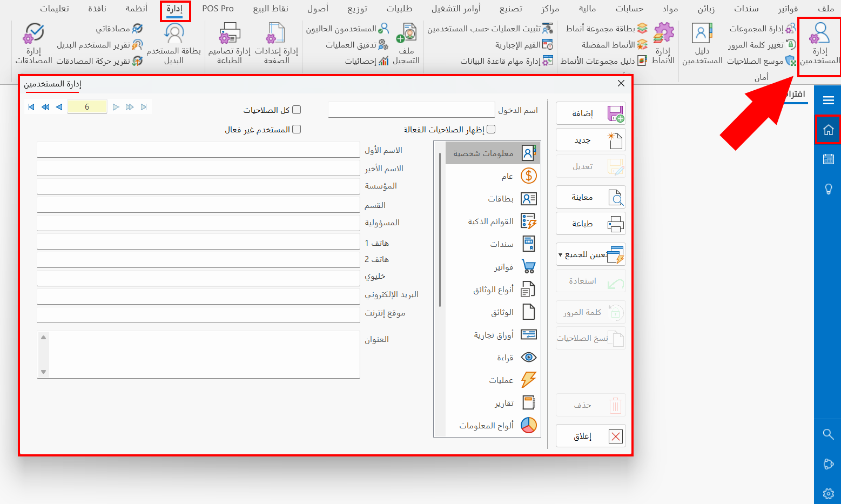This screenshot has width=841, height=504.
Task: Open the settings gear in the sidebar
Action: [828, 493]
